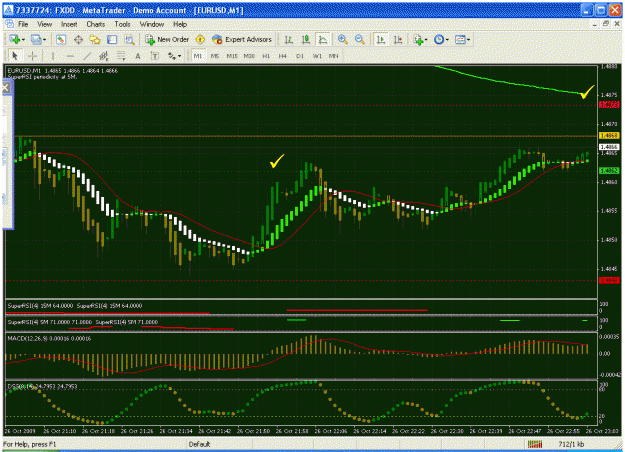The width and height of the screenshot is (625, 452).
Task: Draw a horizontal line tool
Action: [x=70, y=56]
